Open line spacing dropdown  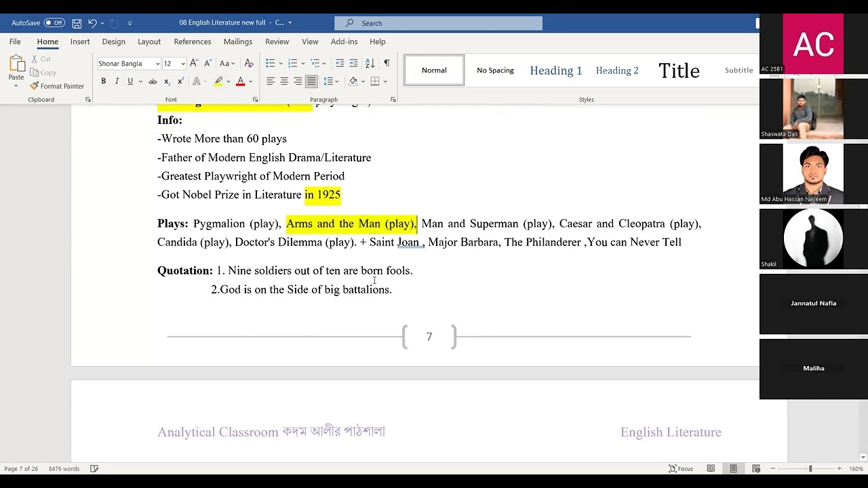click(331, 81)
